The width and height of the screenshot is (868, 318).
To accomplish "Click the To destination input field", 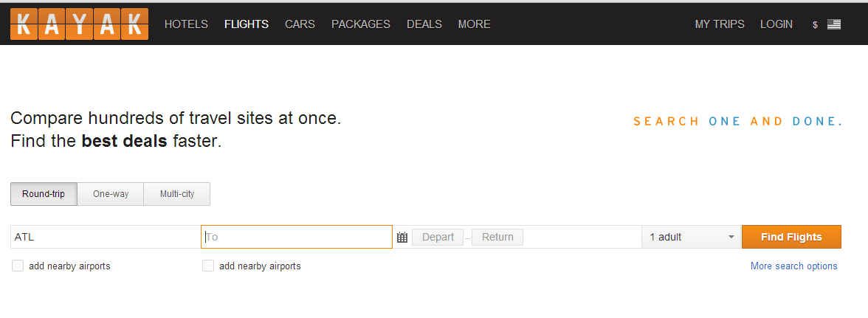I will [x=297, y=237].
